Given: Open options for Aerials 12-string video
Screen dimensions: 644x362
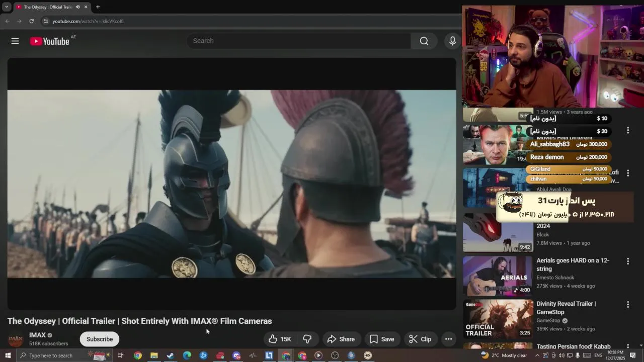Looking at the screenshot, I should pos(628,261).
